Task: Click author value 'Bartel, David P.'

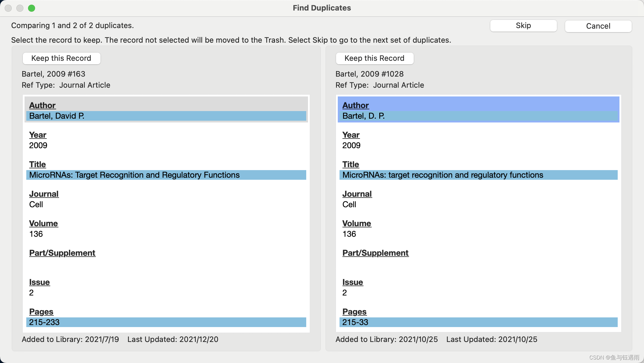Action: [x=166, y=116]
